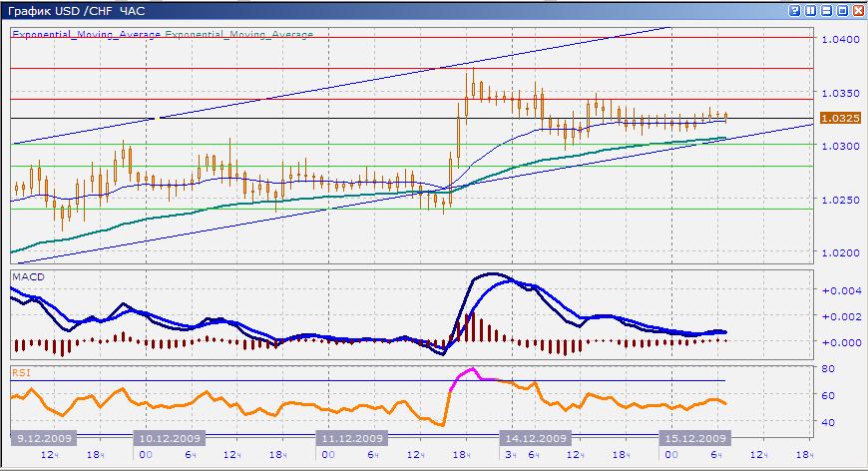Select the 14.12.2009 date marker
This screenshot has height=471, width=868.
536,438
